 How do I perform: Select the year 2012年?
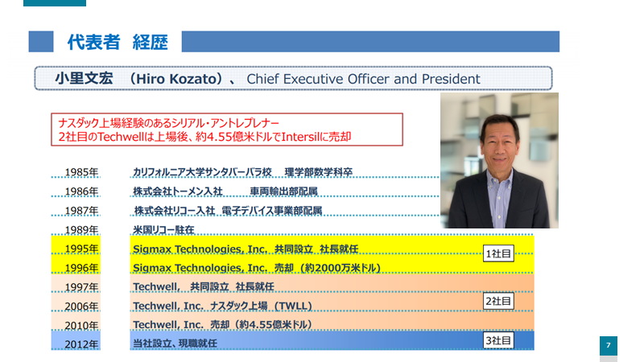point(81,344)
